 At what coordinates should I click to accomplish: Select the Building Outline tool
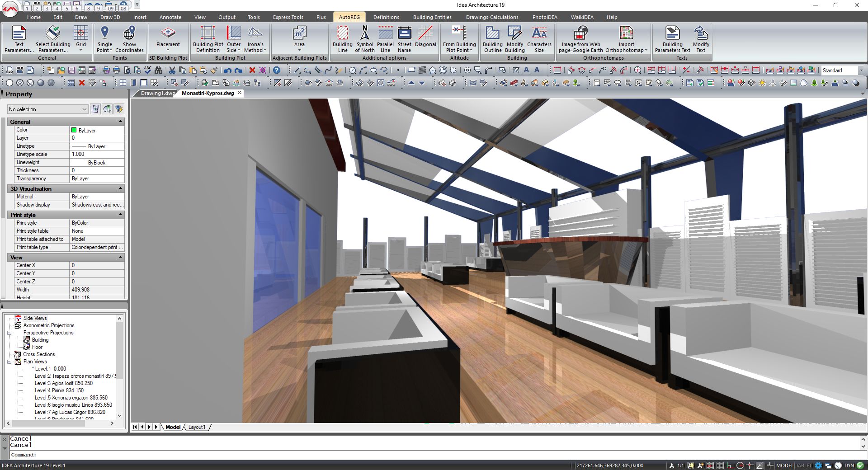[x=492, y=38]
